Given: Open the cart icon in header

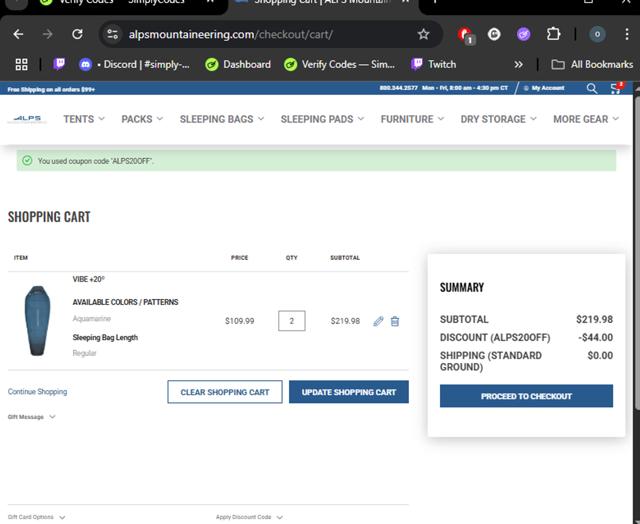Looking at the screenshot, I should 617,88.
